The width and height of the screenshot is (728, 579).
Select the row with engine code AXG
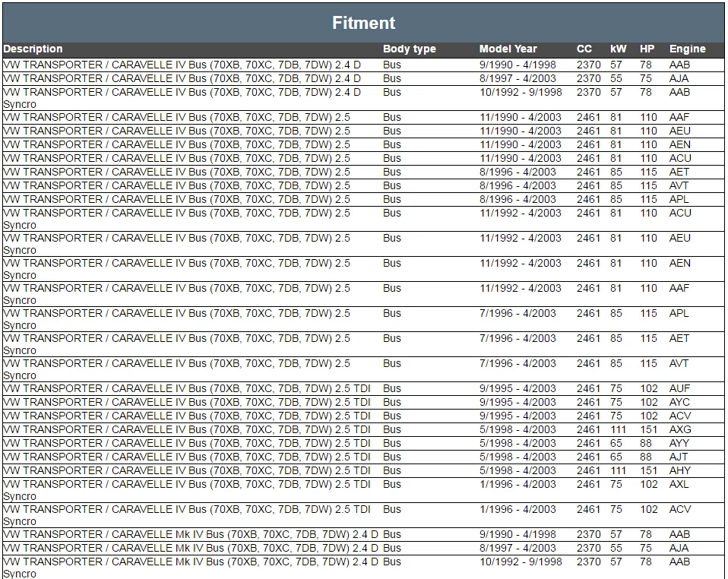point(363,429)
